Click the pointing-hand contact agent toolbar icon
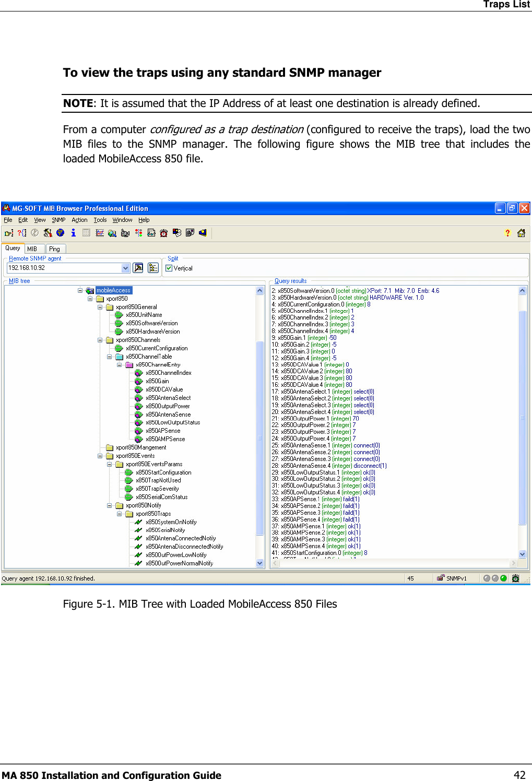This screenshot has height=781, width=532. click(x=9, y=233)
